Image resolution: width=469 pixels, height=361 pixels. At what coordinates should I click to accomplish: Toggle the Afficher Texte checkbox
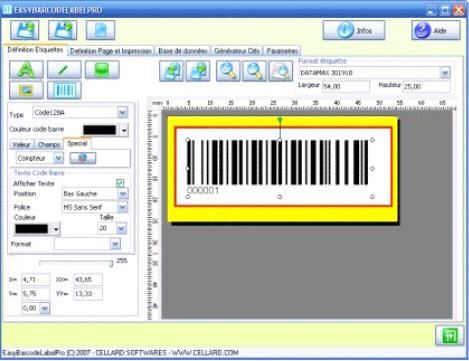(120, 183)
